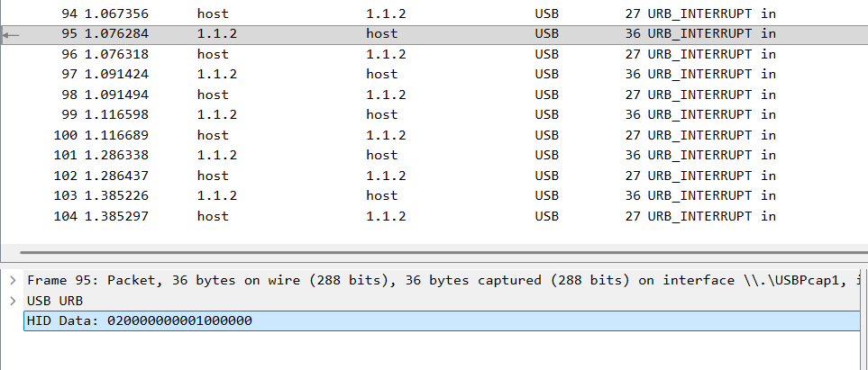The image size is (868, 370).
Task: Select packet number 102 in the list
Action: [65, 176]
